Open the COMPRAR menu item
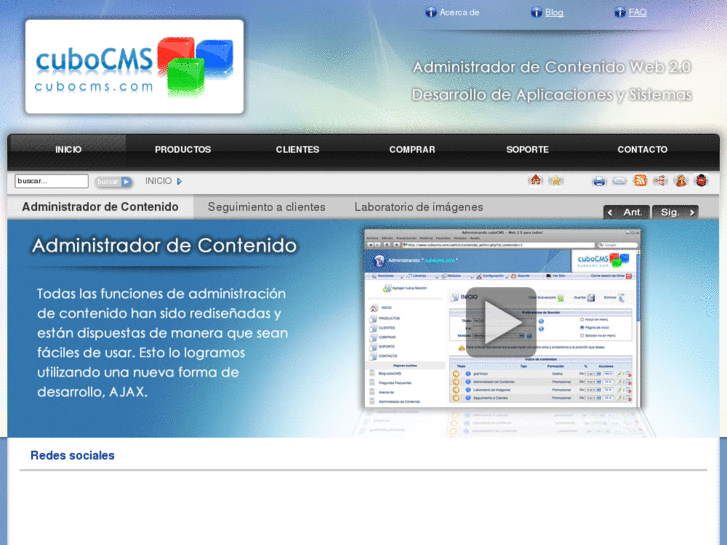The image size is (727, 545). click(412, 149)
